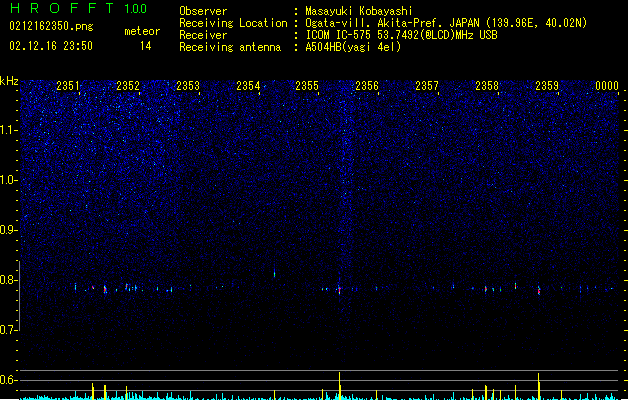Select observer name Masayuki Kobayashi
The height and width of the screenshot is (400, 629).
tap(359, 11)
